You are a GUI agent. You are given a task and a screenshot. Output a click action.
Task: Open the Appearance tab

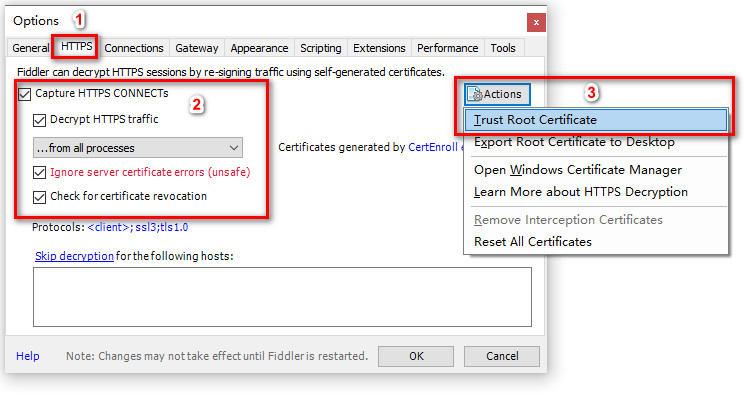pyautogui.click(x=259, y=48)
